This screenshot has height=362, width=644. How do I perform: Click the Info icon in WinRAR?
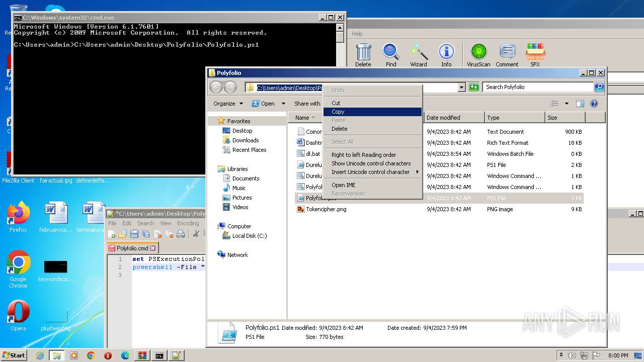click(x=446, y=55)
